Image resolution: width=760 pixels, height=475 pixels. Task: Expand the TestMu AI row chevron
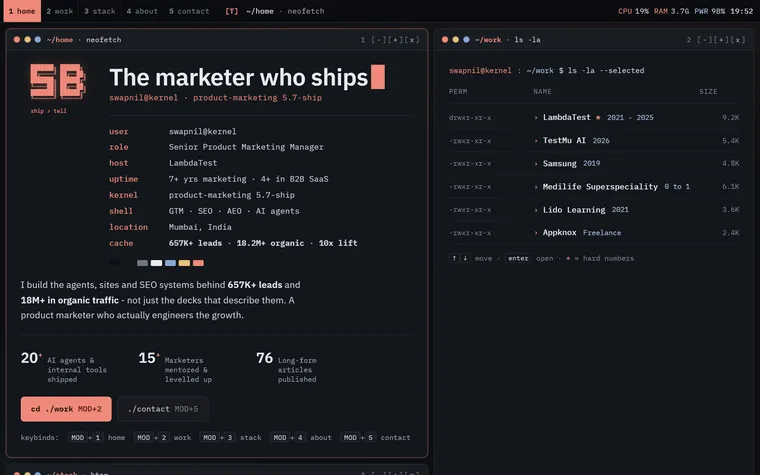coord(536,141)
